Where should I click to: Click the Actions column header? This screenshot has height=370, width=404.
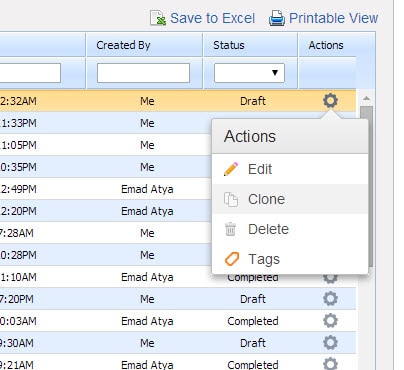326,45
